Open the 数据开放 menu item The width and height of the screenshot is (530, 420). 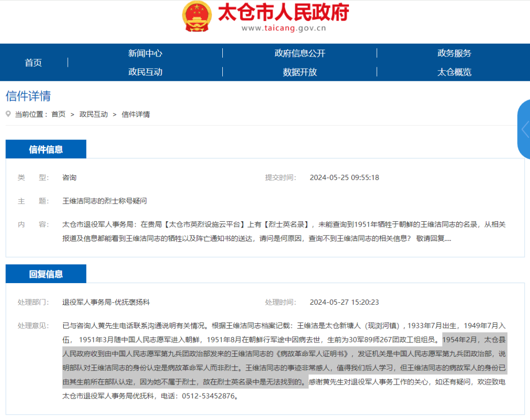300,72
